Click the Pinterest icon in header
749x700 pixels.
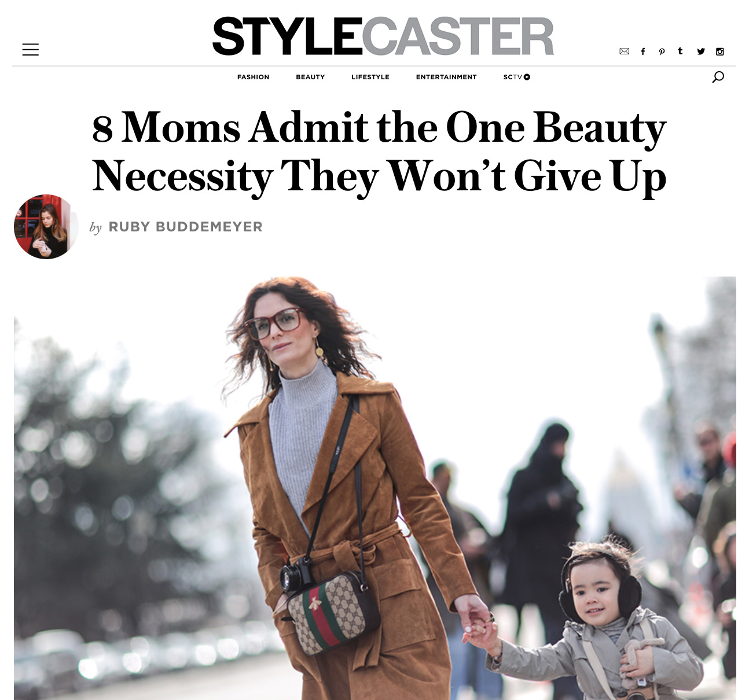[662, 51]
